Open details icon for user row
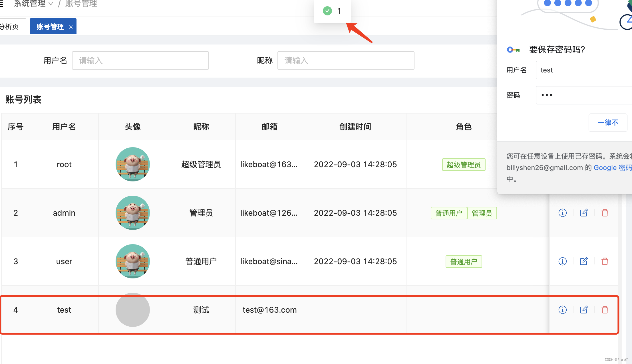Screen dimensions: 632x364 [x=562, y=261]
